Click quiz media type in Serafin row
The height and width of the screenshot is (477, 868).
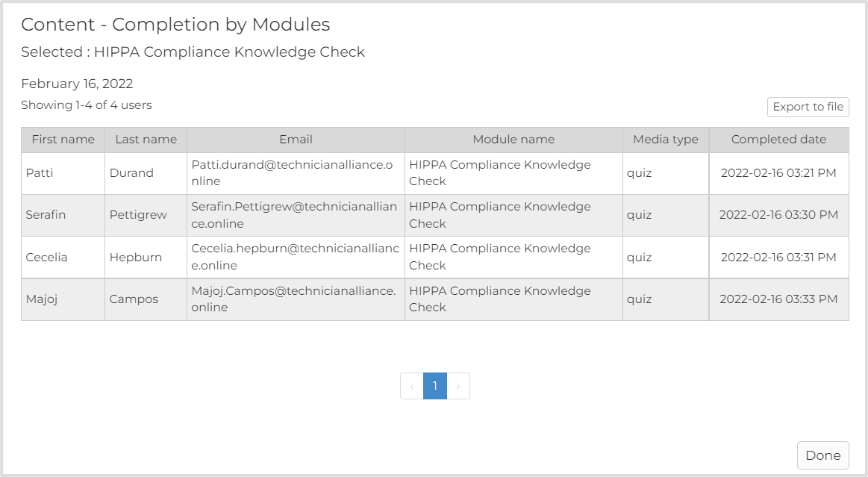(x=666, y=215)
